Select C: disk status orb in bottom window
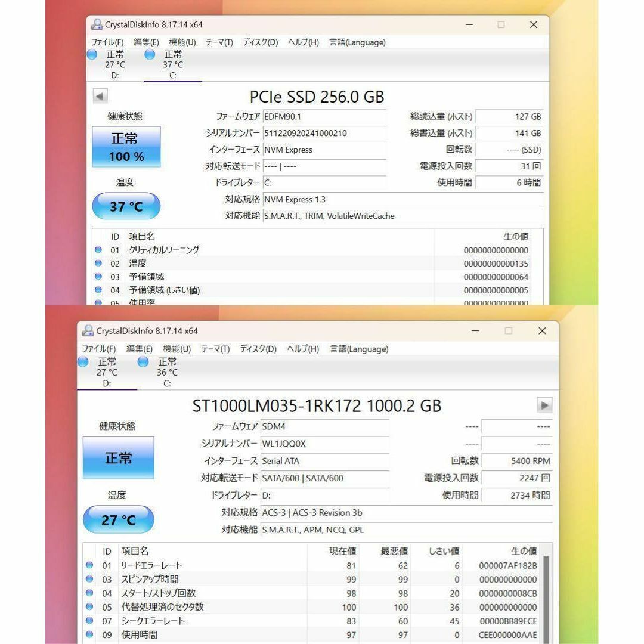Screen dimensions: 644x644 (143, 361)
